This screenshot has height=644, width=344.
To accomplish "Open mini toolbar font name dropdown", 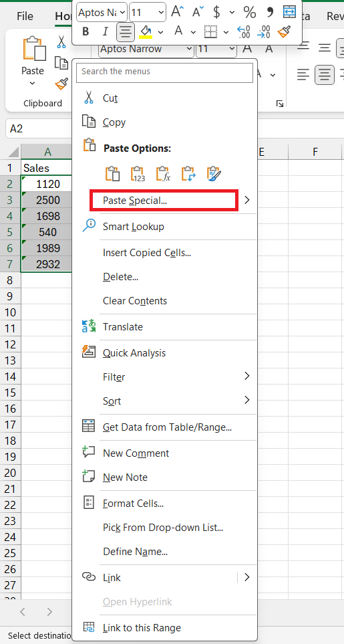I will pos(123,12).
